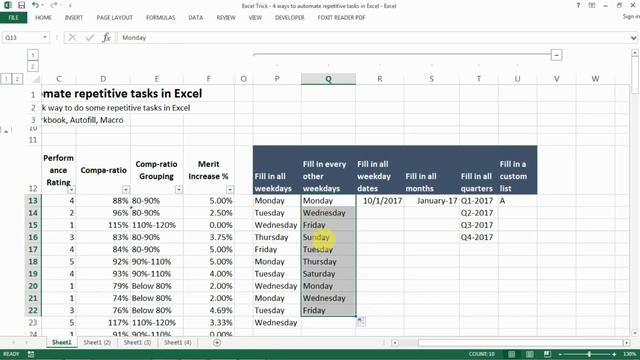The width and height of the screenshot is (640, 360).
Task: Click cell with 10/1/2017
Action: pos(380,201)
